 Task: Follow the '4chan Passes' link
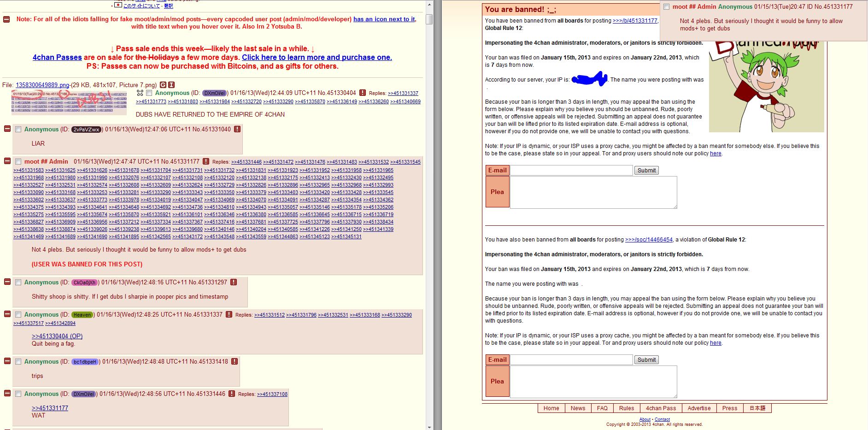point(57,58)
